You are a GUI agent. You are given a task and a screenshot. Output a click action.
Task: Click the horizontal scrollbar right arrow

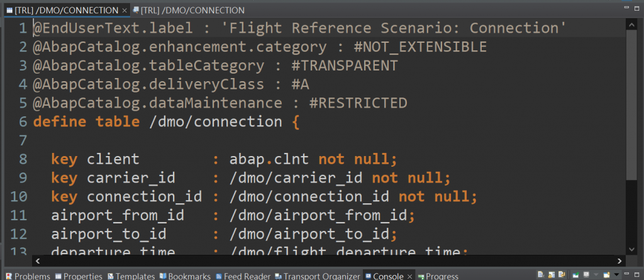[619, 260]
